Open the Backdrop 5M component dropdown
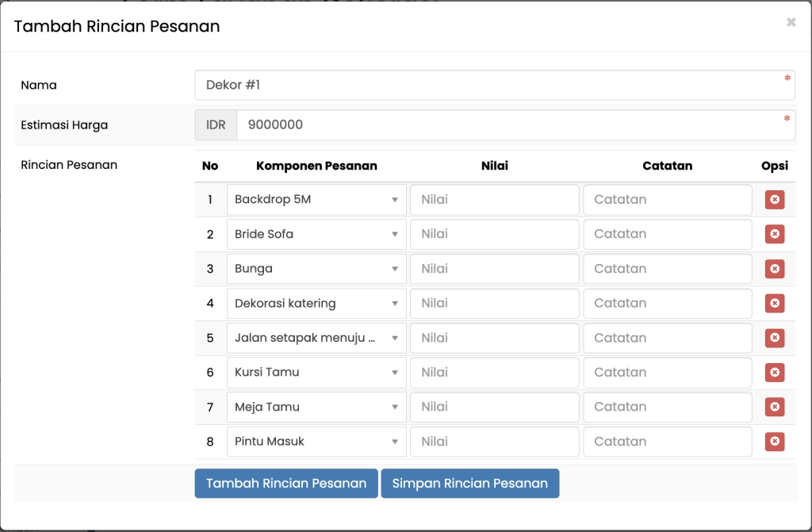The width and height of the screenshot is (812, 532). click(316, 200)
